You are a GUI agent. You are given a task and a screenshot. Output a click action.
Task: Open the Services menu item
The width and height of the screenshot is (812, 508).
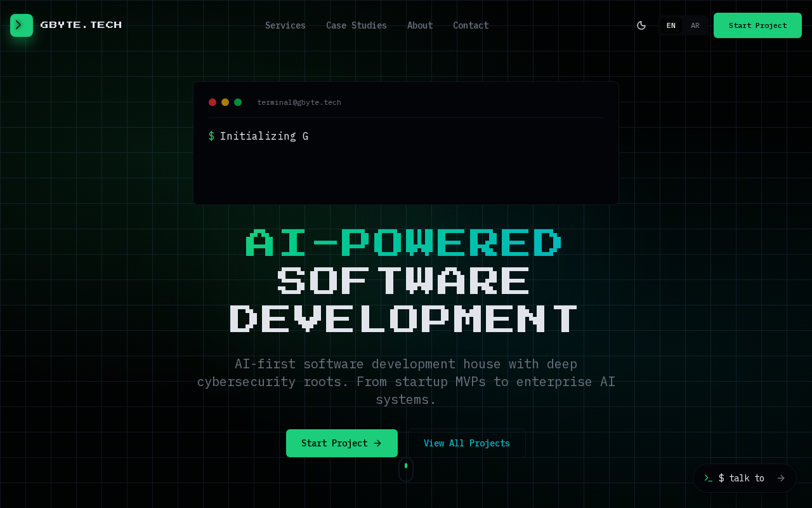pos(285,25)
